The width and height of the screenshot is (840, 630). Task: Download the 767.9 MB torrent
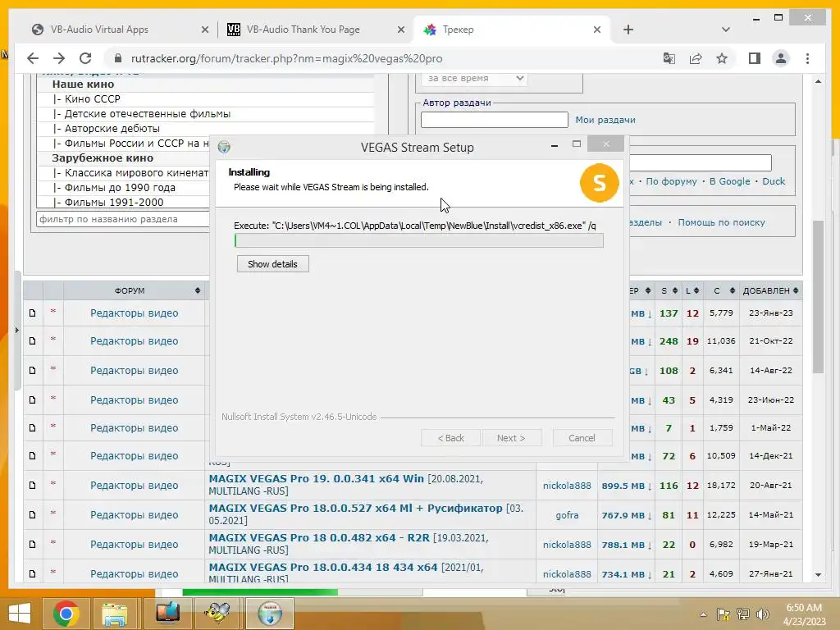(x=626, y=515)
